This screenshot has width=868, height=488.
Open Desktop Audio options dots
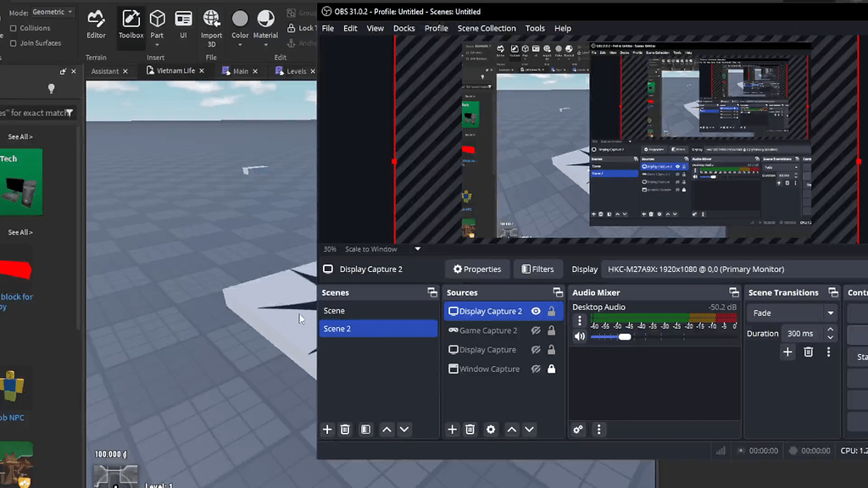580,320
